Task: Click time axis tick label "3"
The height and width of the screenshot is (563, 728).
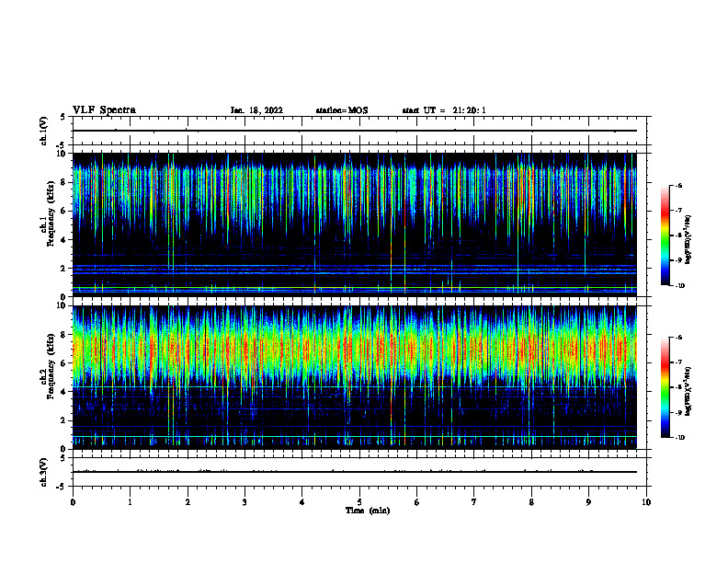Action: point(245,502)
